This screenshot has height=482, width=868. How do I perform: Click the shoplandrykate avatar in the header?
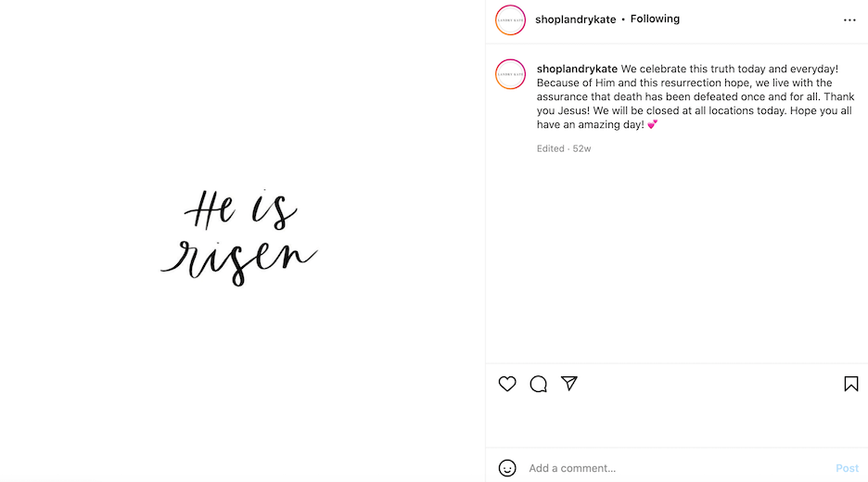pos(510,19)
